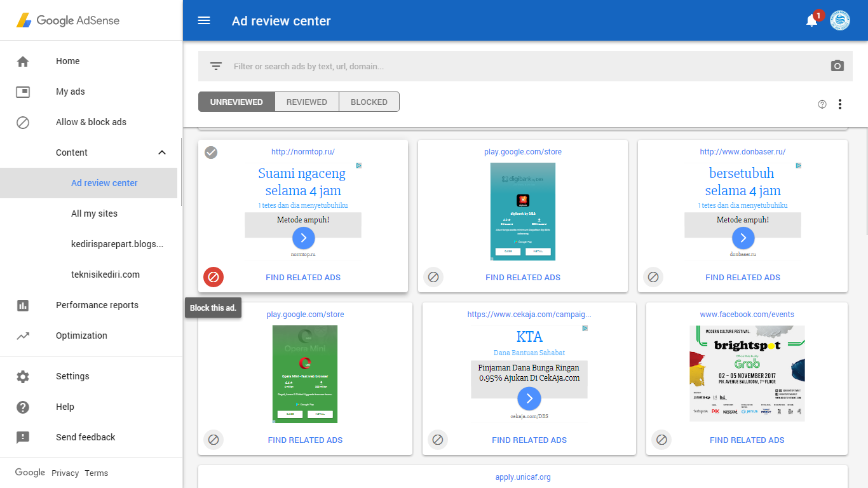
Task: Switch to the Unreviewed tab
Action: point(236,102)
